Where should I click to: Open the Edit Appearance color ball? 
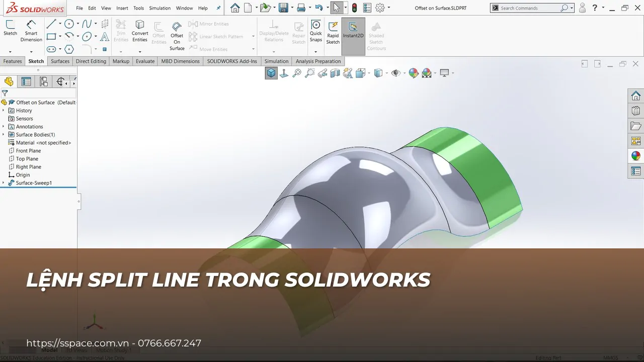point(414,73)
